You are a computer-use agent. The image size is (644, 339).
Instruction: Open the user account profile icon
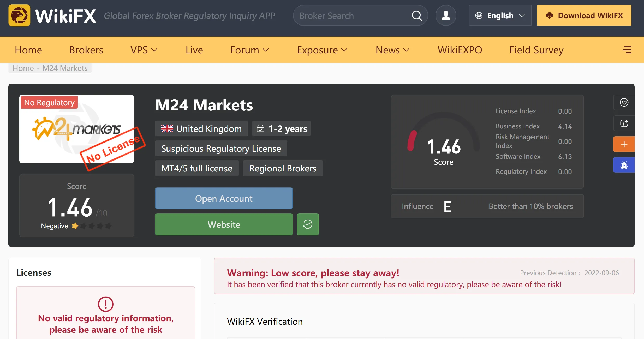(446, 15)
